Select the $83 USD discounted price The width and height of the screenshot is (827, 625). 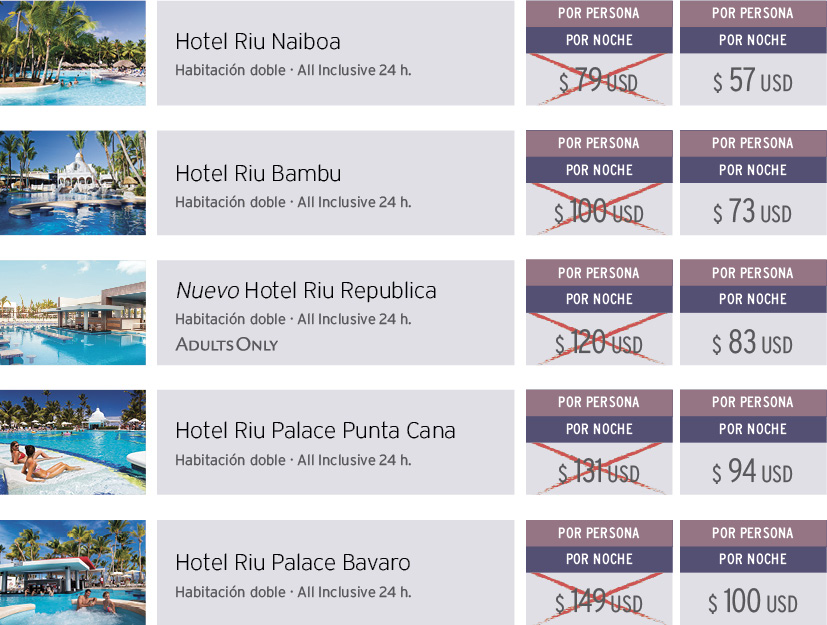point(753,342)
